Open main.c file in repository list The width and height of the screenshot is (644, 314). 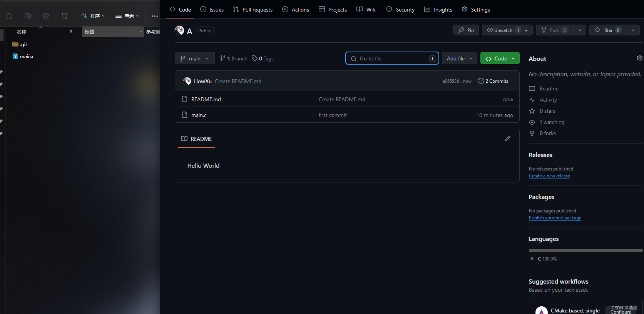199,115
